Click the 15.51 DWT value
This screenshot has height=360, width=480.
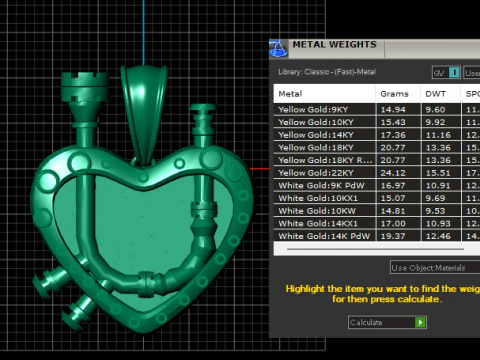click(x=438, y=173)
